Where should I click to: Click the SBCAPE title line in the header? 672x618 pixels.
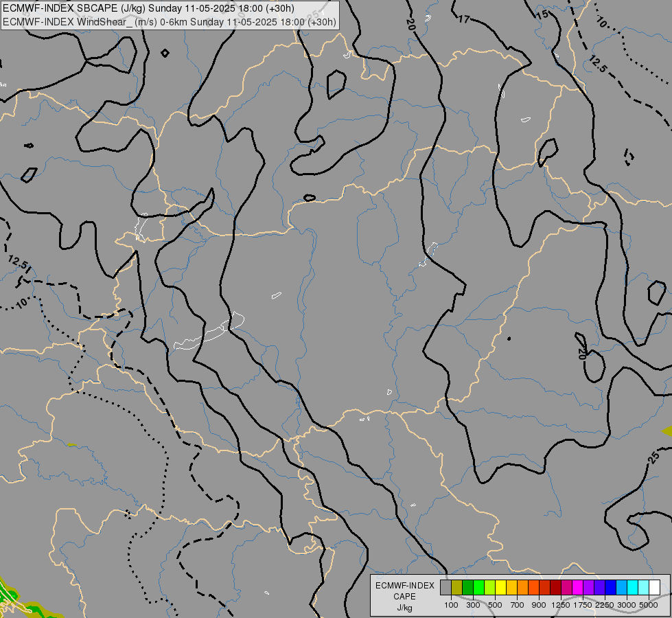point(148,8)
